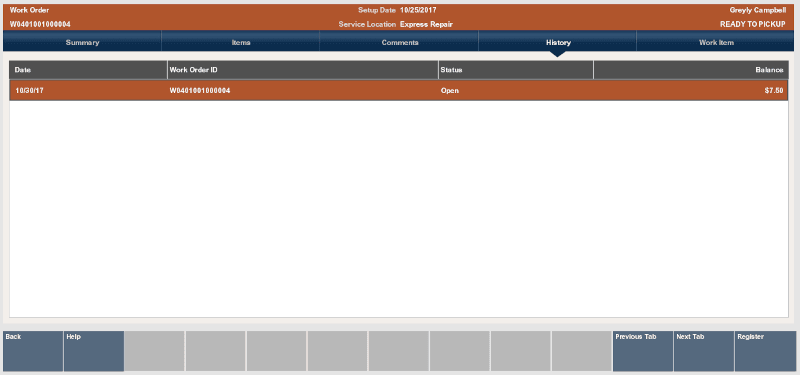Click customer name Greyly Campbell
This screenshot has width=800, height=375.
(758, 10)
